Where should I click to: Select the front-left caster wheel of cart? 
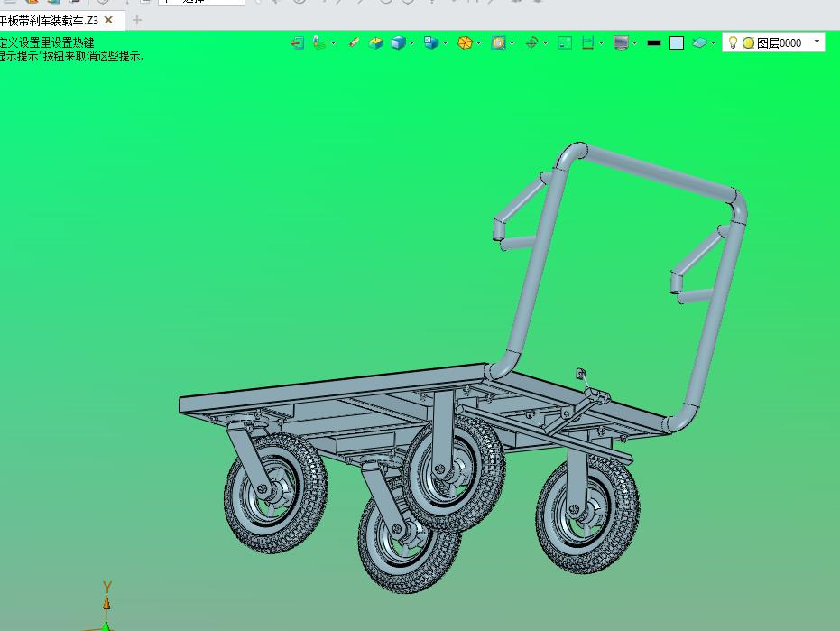[x=276, y=492]
